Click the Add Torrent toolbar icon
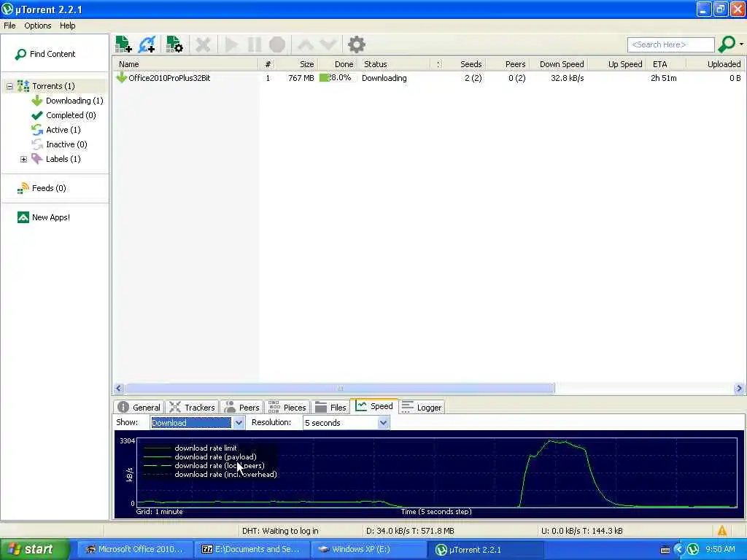The width and height of the screenshot is (747, 560). click(123, 44)
